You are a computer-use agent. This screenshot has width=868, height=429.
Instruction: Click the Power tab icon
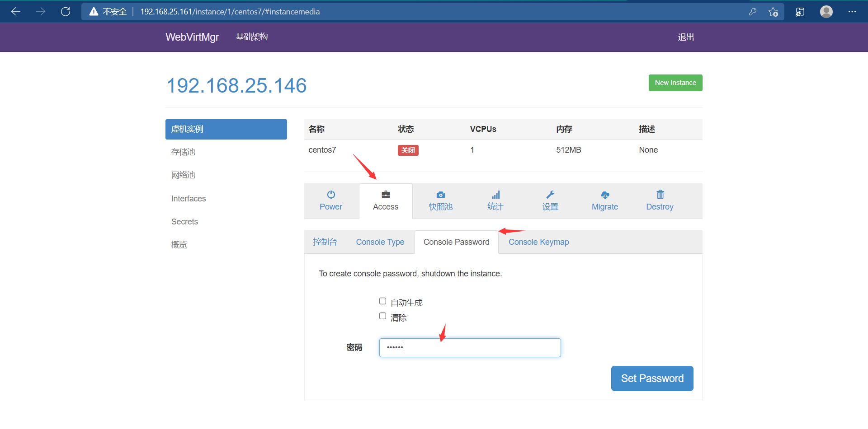point(331,195)
